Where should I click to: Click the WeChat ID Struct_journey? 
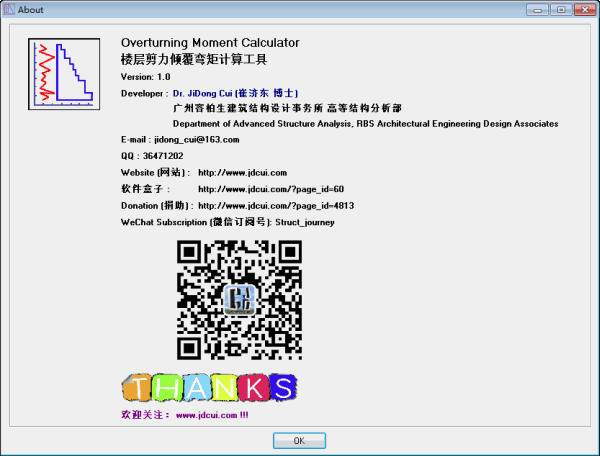point(305,222)
